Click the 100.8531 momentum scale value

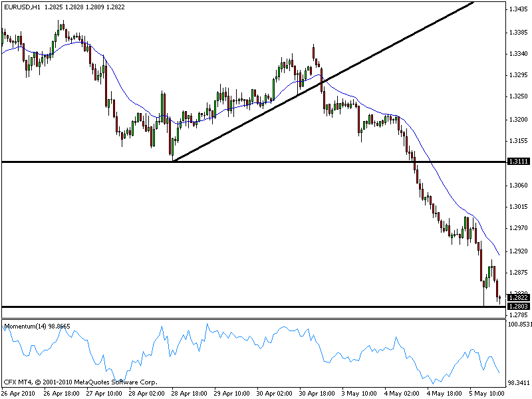pos(519,325)
